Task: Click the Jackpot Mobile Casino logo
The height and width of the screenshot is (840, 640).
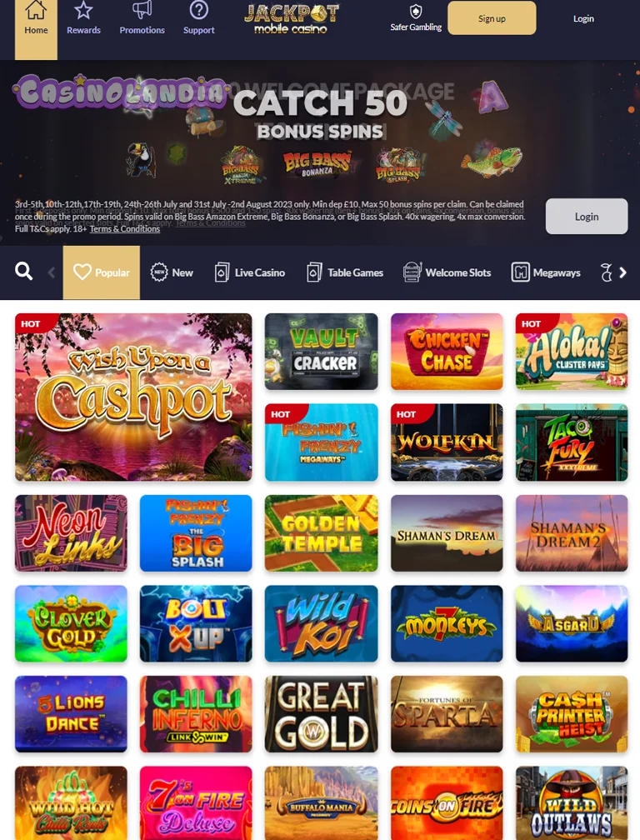Action: [291, 18]
